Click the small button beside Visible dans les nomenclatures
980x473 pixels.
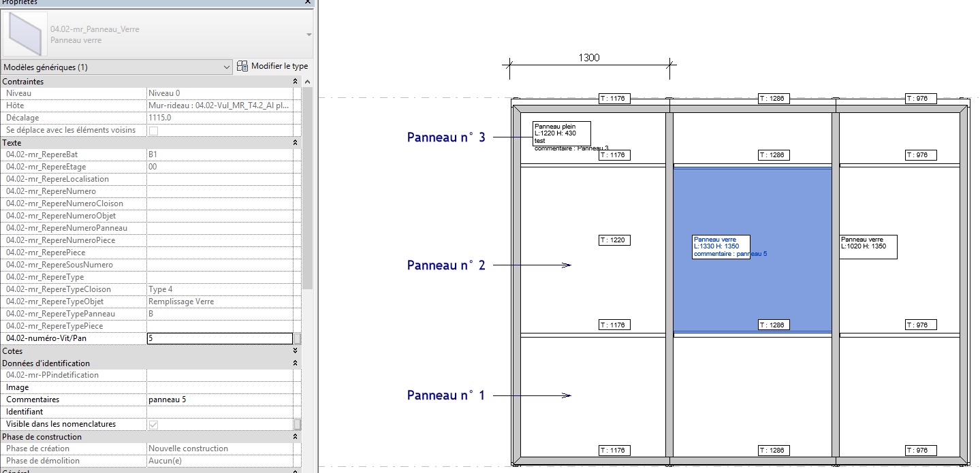(297, 424)
